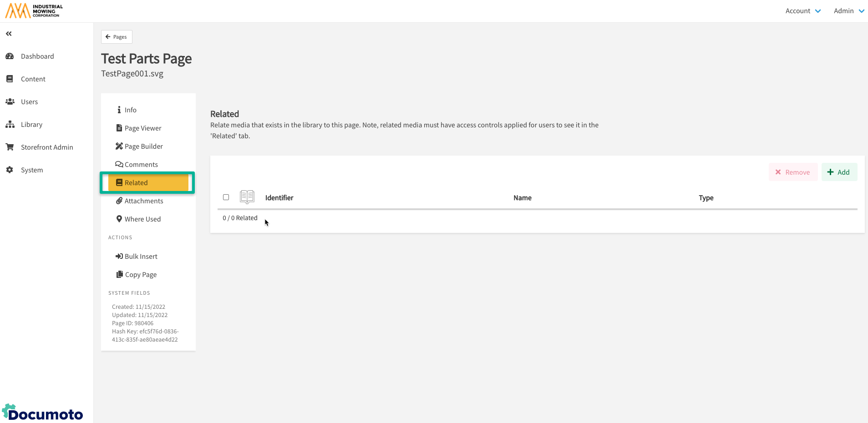This screenshot has width=868, height=423.
Task: Click the Storefront Admin cart icon
Action: pyautogui.click(x=10, y=147)
